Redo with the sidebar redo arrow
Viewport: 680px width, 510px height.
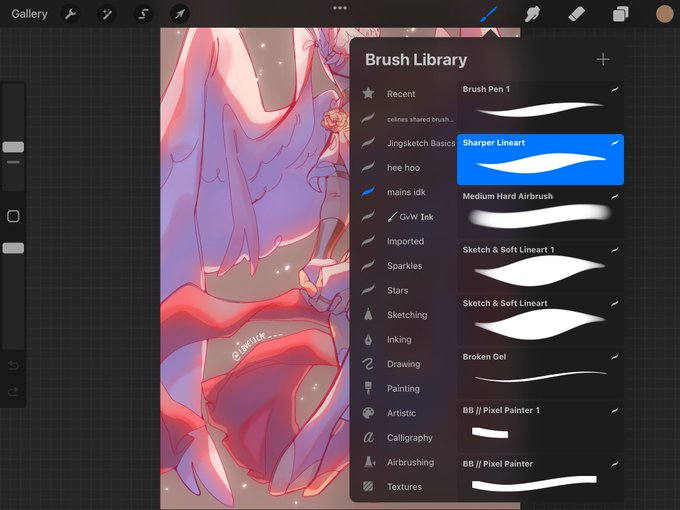click(13, 392)
